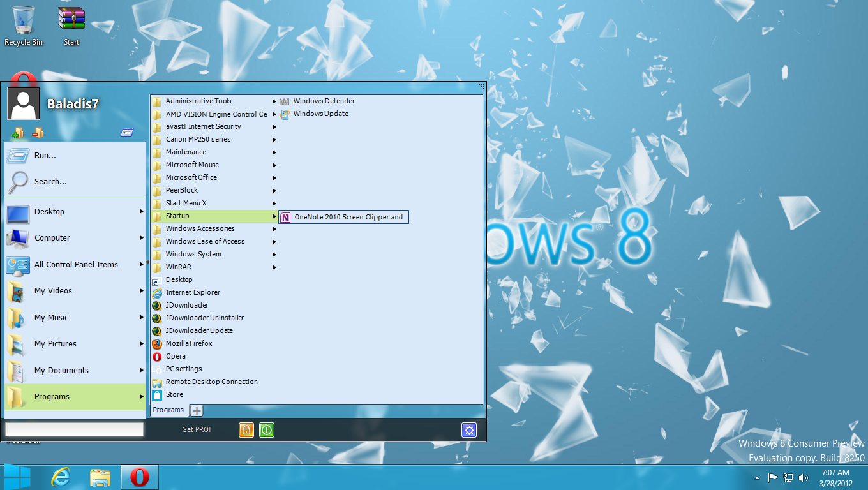Screen dimensions: 868x490
Task: Show hidden tray icons arrow
Action: click(757, 477)
